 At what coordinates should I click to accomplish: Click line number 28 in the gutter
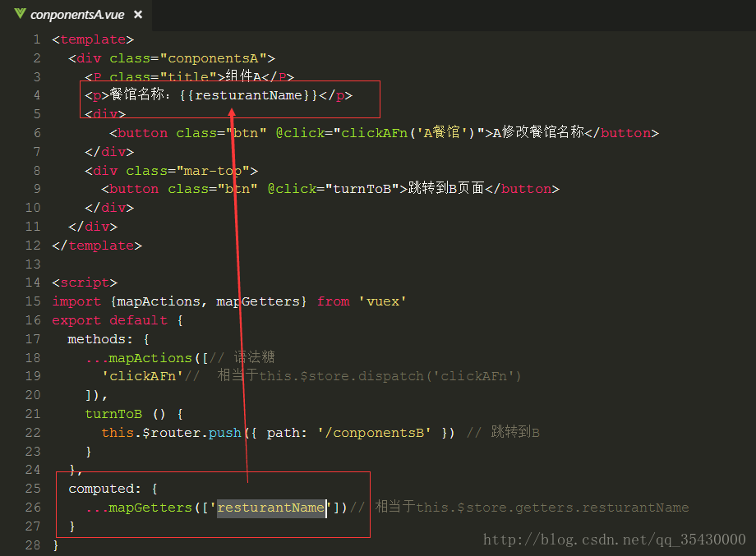pos(33,545)
